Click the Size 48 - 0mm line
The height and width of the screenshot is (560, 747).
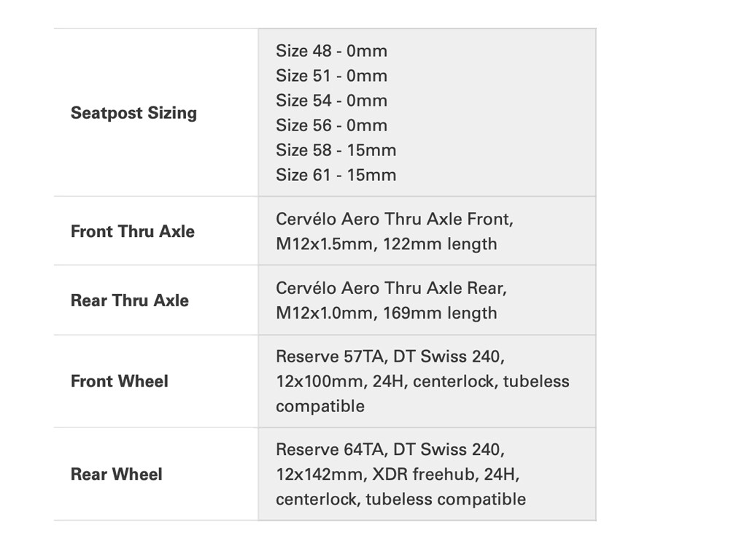pos(331,51)
